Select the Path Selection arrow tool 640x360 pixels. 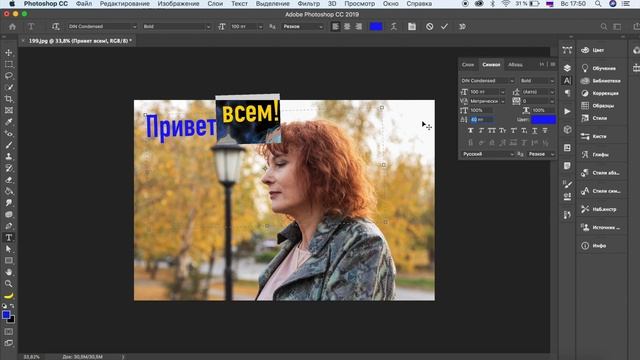9,249
